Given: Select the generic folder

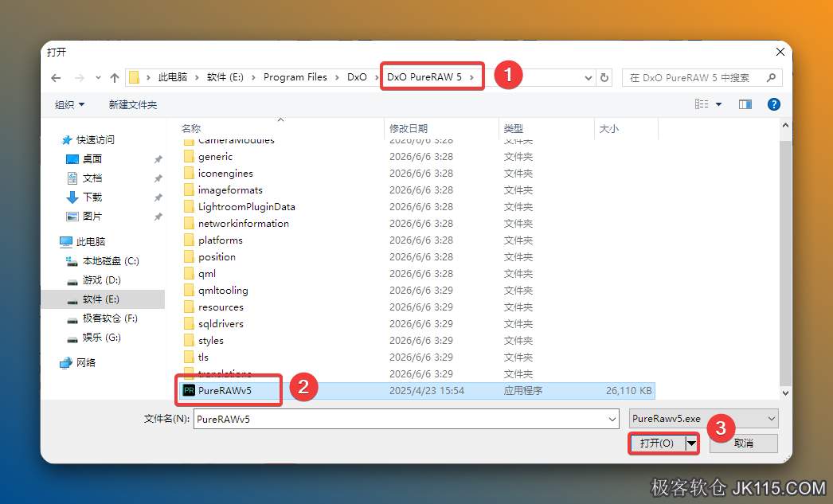Looking at the screenshot, I should click(x=215, y=157).
